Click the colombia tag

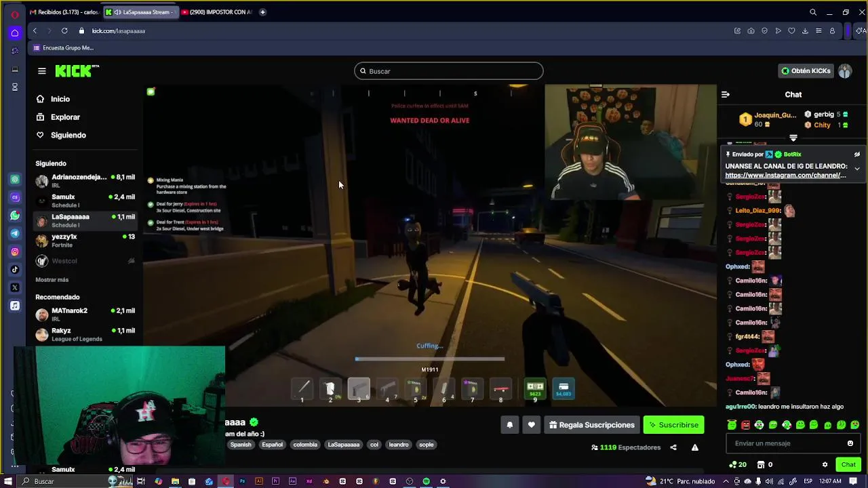coord(305,445)
